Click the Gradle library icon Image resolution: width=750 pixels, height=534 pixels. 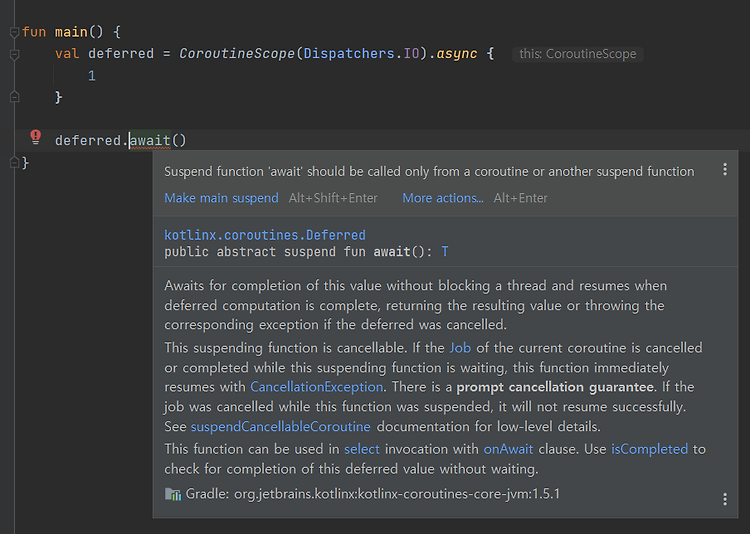point(173,494)
